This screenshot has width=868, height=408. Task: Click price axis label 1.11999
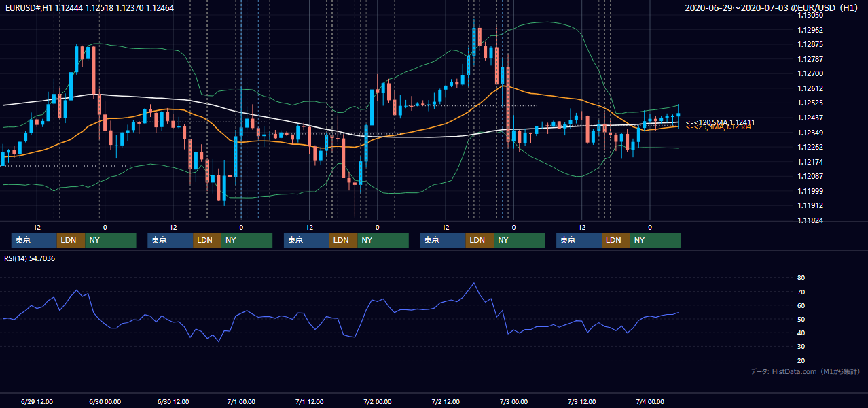point(810,191)
